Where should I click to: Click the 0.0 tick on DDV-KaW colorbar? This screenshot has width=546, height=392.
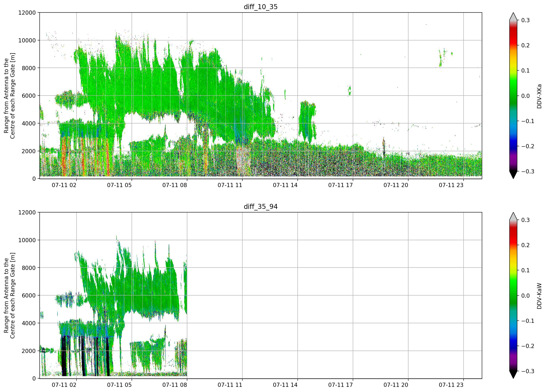[x=526, y=296]
